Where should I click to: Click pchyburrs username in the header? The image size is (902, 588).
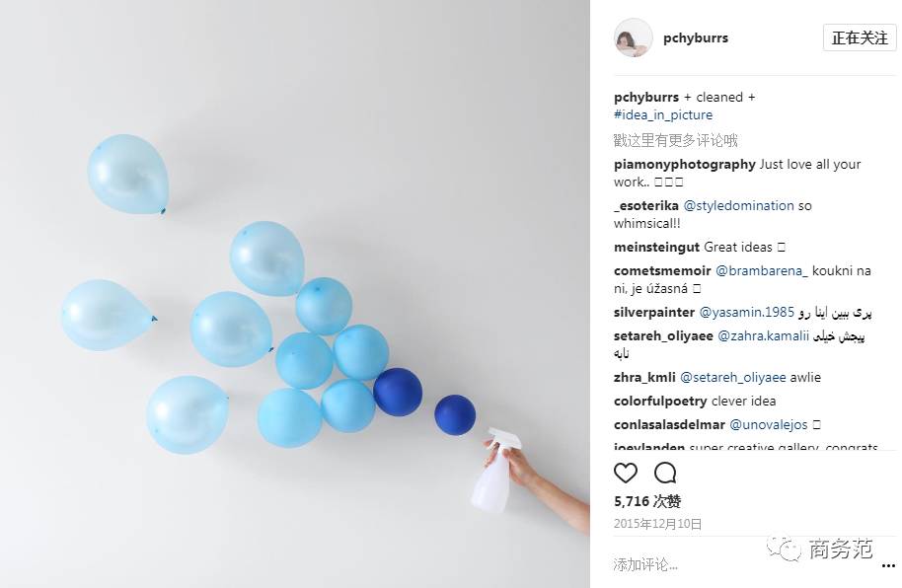point(696,37)
